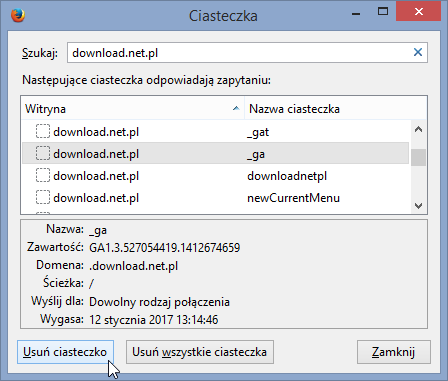Click Usuń wszystkie ciasteczka button
The height and width of the screenshot is (381, 448).
pos(200,352)
